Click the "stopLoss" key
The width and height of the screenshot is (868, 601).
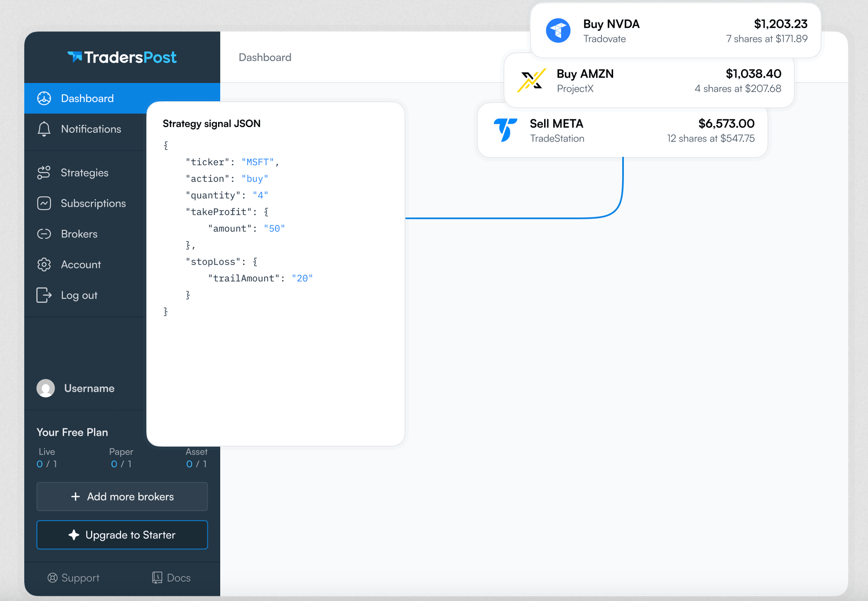(x=213, y=262)
